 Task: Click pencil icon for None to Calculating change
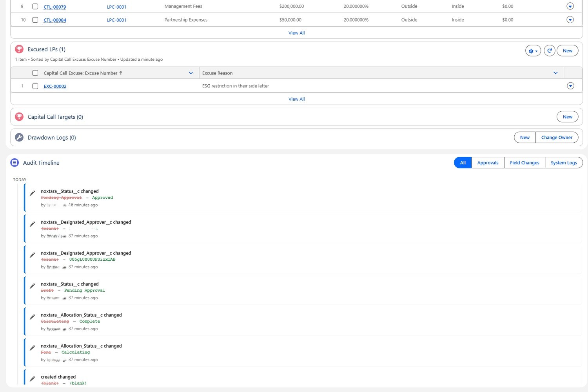point(33,348)
